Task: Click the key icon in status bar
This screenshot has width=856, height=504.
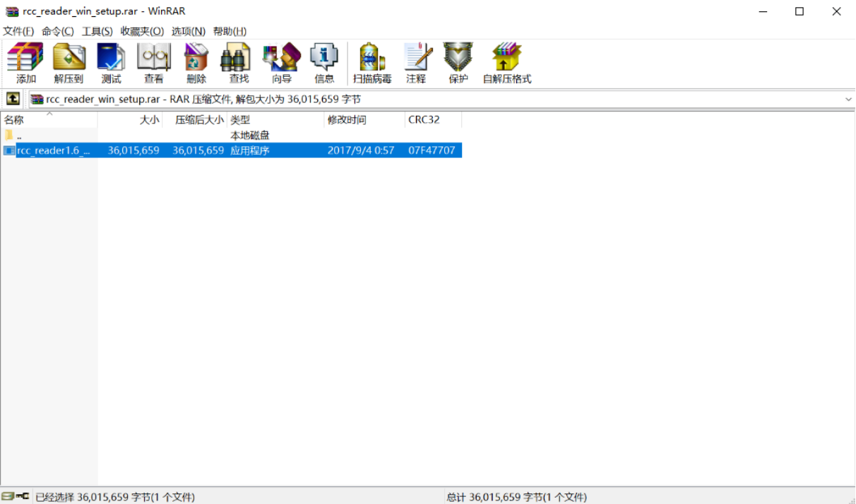Action: (x=23, y=497)
